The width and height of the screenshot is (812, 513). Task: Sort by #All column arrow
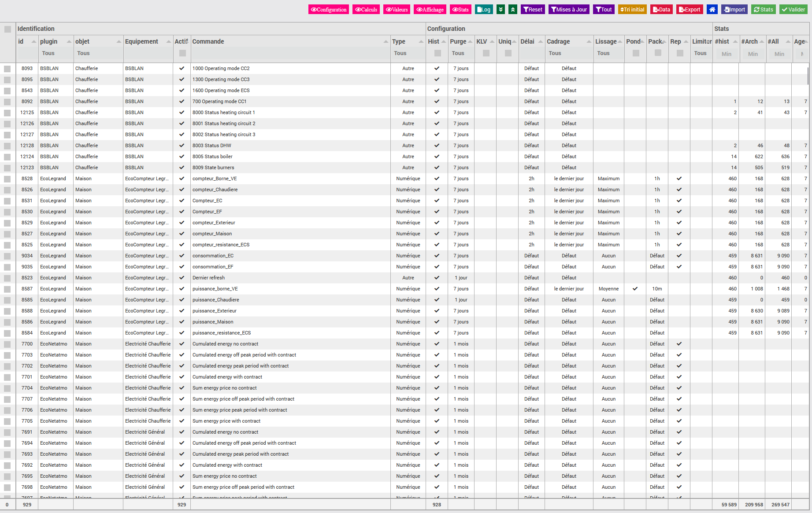[x=788, y=41]
